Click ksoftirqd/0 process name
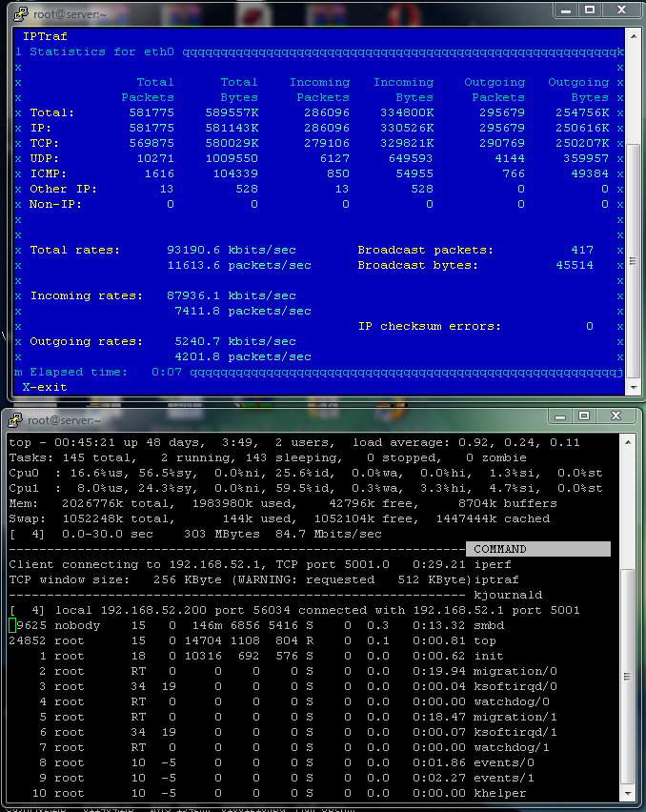 tap(515, 687)
